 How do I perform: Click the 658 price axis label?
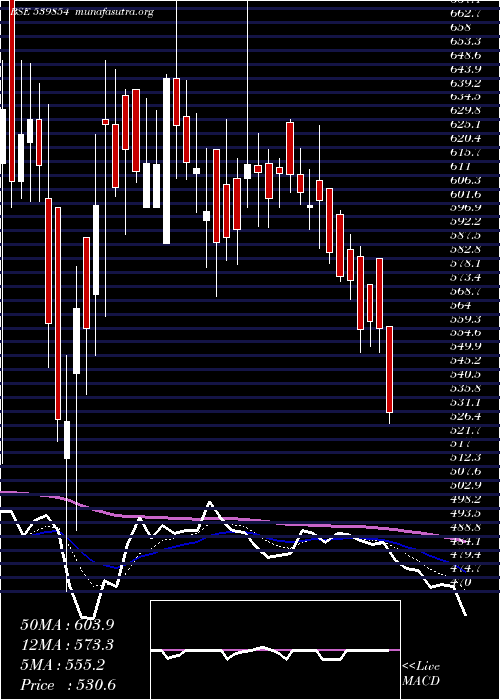click(461, 27)
